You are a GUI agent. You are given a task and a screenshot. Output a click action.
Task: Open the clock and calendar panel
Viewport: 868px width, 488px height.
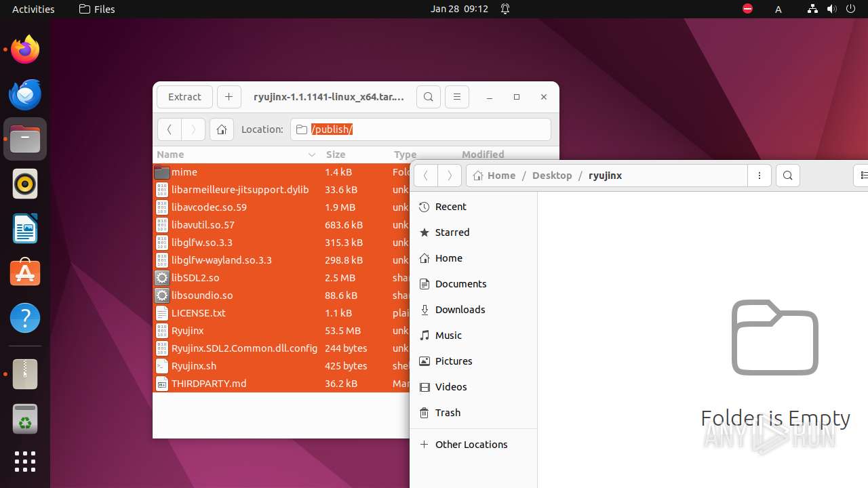click(x=459, y=9)
